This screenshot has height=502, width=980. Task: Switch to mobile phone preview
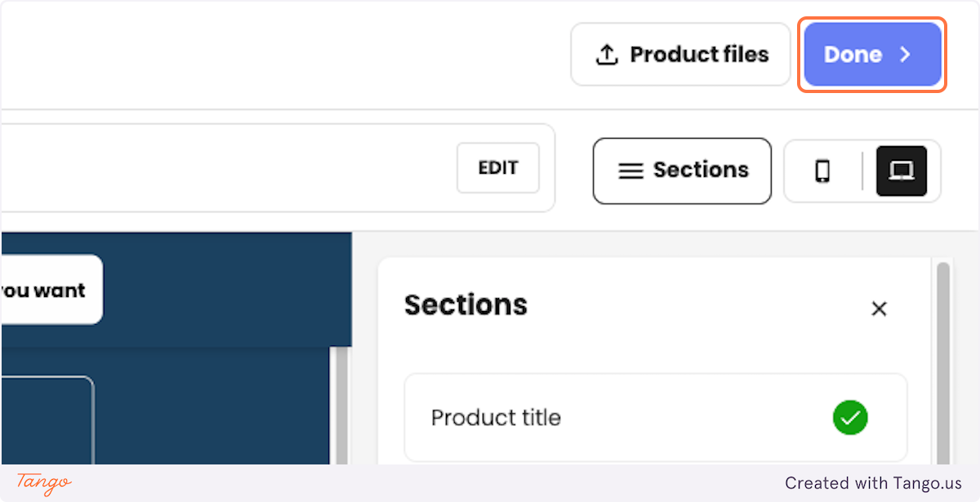coord(822,171)
